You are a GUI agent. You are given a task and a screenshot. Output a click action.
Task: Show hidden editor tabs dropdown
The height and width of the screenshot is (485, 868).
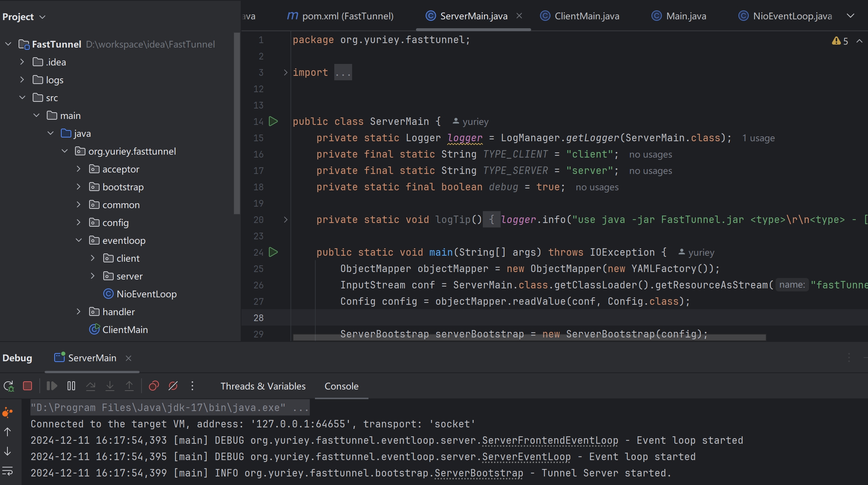click(851, 16)
